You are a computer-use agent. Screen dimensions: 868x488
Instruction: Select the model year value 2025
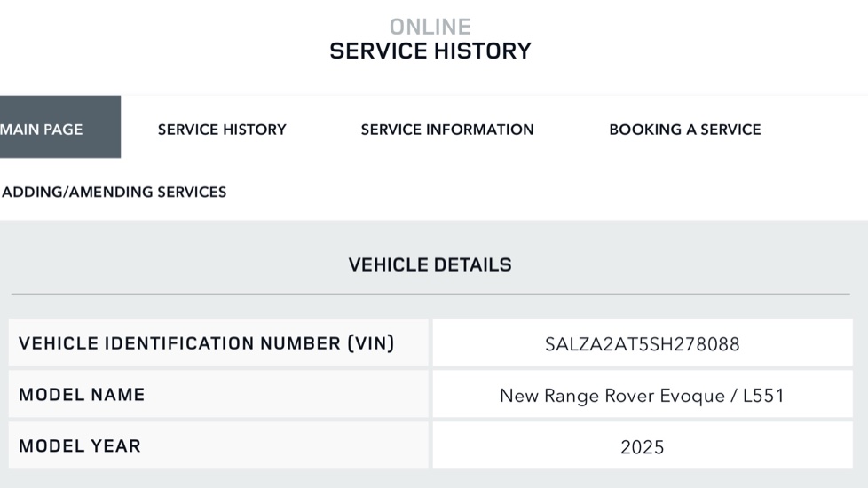pyautogui.click(x=642, y=447)
